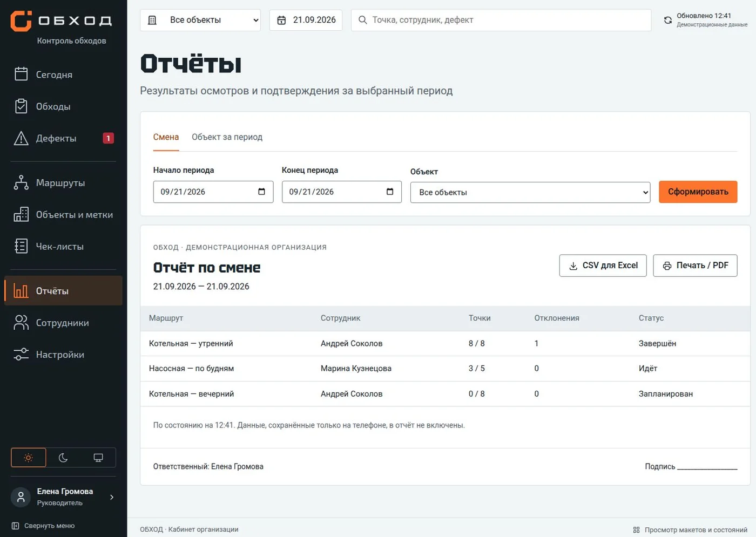
Task: Open the Обходы menu item
Action: tap(63, 106)
